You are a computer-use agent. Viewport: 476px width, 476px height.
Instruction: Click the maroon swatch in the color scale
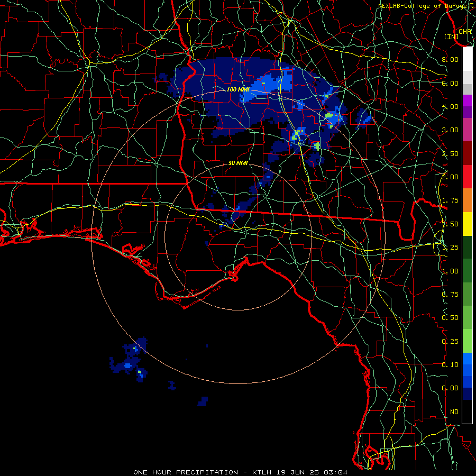pos(467,153)
